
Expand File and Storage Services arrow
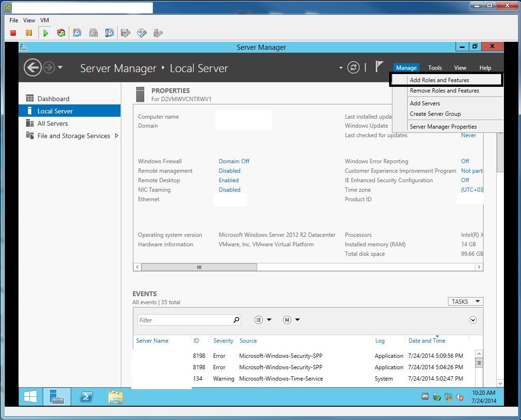click(117, 136)
